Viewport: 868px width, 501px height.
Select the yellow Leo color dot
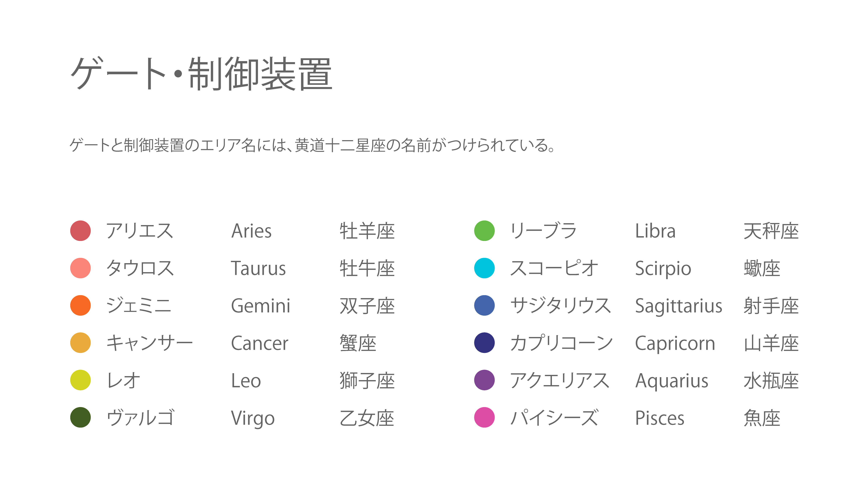click(80, 380)
